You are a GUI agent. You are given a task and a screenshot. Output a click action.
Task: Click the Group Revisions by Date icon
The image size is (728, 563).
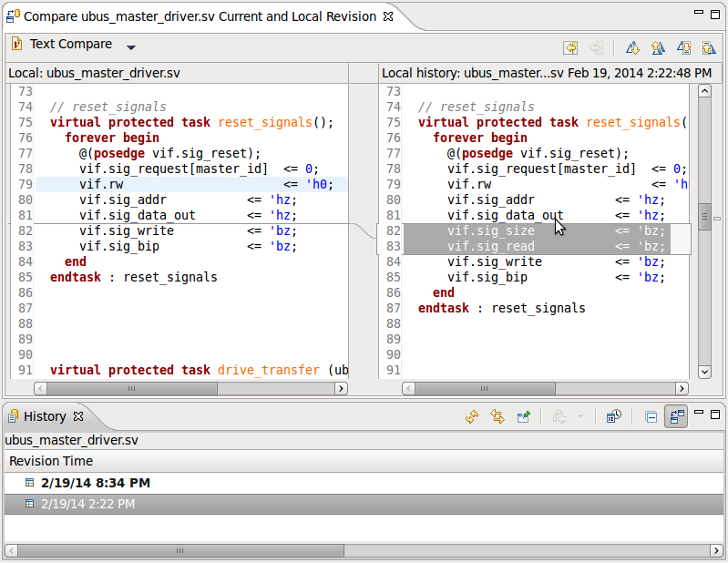(x=614, y=417)
